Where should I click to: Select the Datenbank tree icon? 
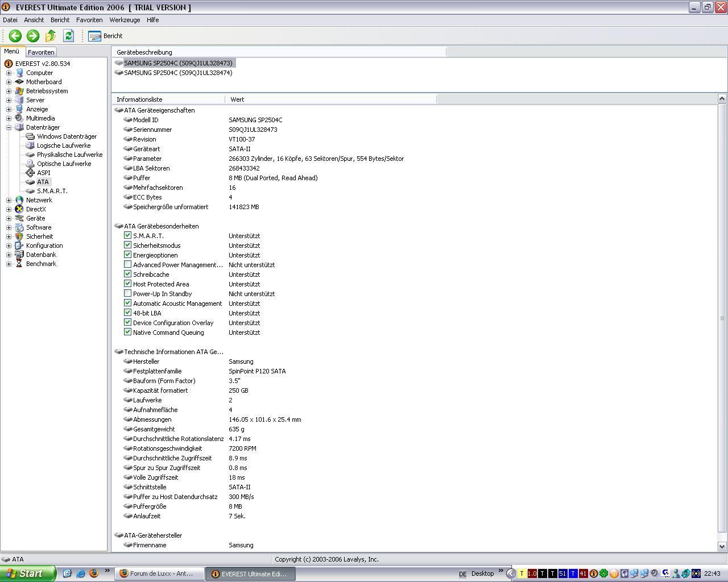tap(19, 255)
